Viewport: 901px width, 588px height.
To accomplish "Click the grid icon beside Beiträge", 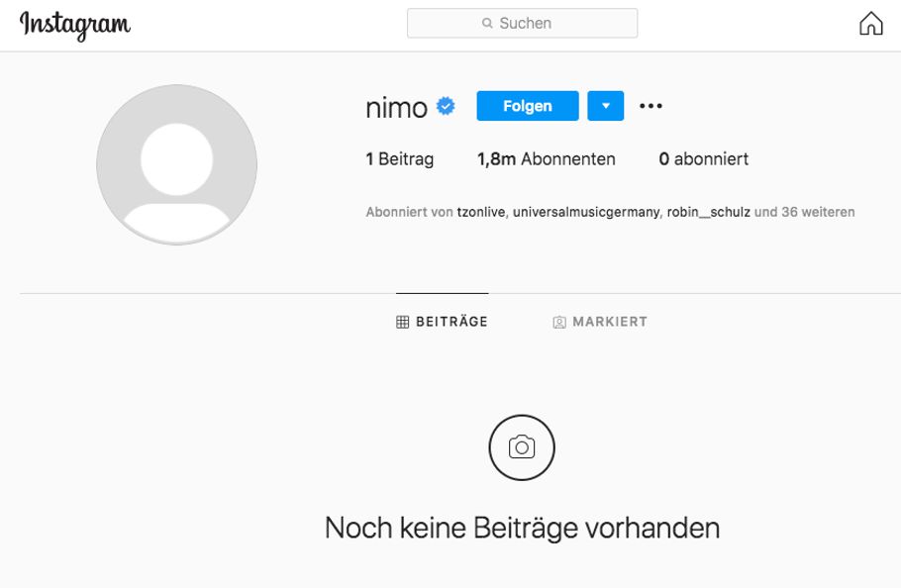I will [x=403, y=322].
